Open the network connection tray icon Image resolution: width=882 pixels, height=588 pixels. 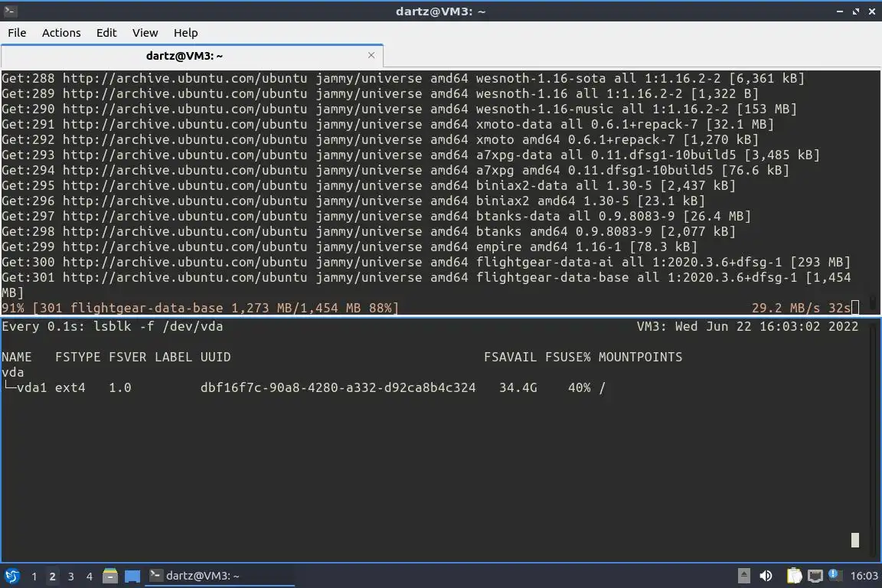coord(815,576)
